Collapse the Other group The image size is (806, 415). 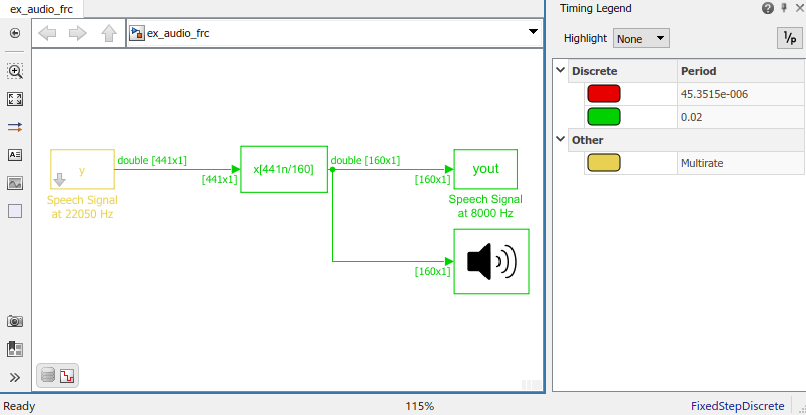click(560, 140)
